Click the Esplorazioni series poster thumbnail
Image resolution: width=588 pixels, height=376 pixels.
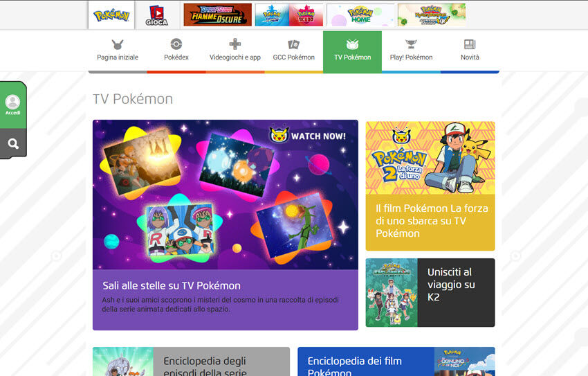[x=392, y=292]
